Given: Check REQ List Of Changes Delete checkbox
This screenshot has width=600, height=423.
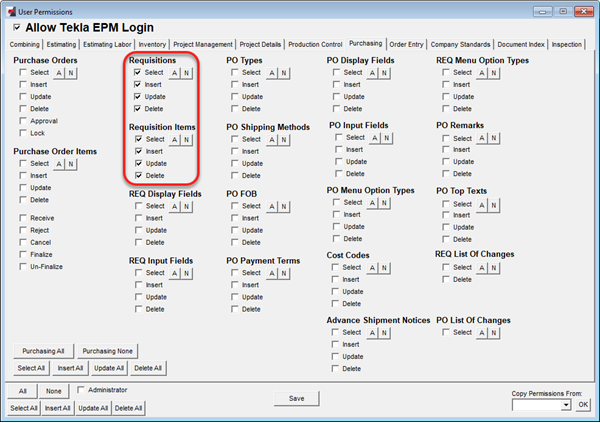Looking at the screenshot, I should pyautogui.click(x=446, y=279).
